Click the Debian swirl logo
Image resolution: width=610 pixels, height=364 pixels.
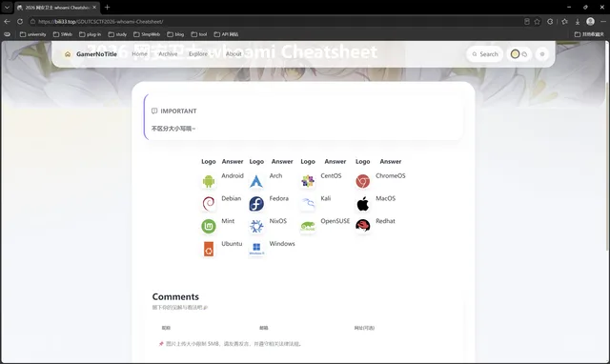(209, 204)
